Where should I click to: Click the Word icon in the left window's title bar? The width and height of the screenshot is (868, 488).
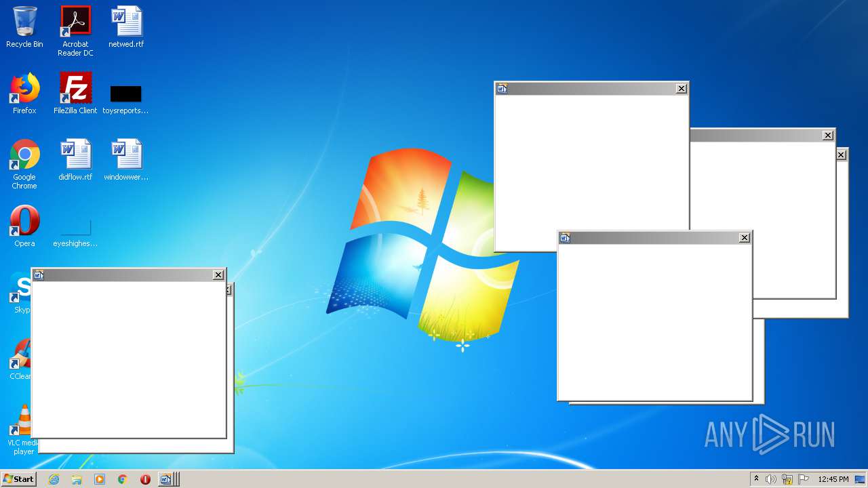point(39,275)
